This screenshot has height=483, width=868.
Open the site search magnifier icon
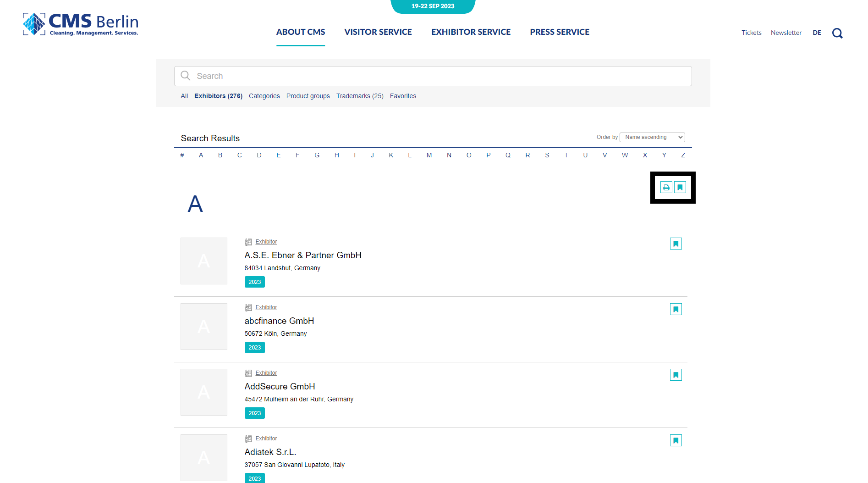837,33
